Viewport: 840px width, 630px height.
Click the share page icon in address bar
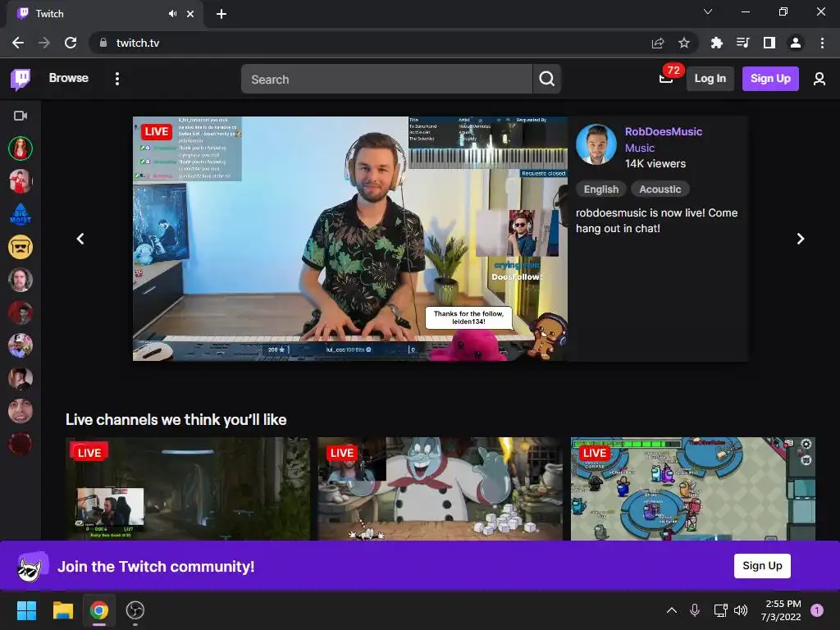pos(658,43)
